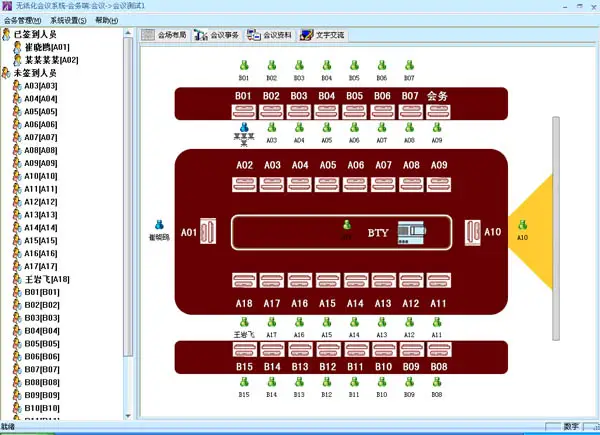Select B10[B10] in the attendee list
This screenshot has height=435, width=600.
42,408
